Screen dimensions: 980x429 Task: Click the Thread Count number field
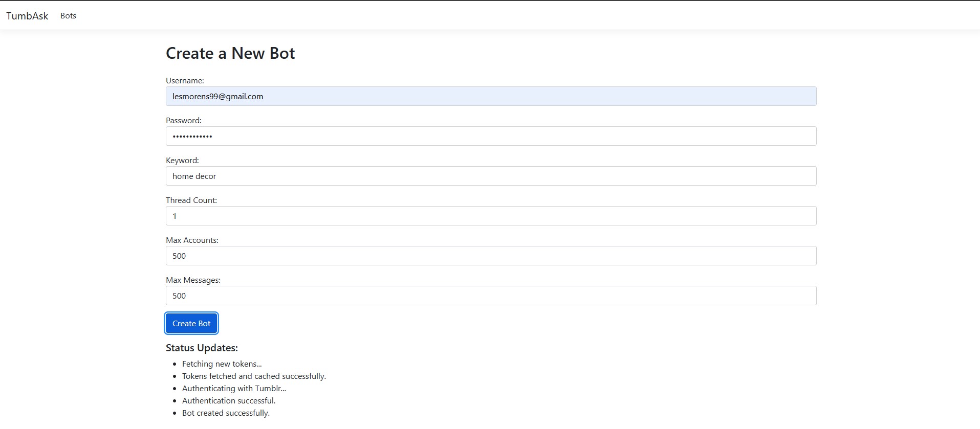click(491, 216)
